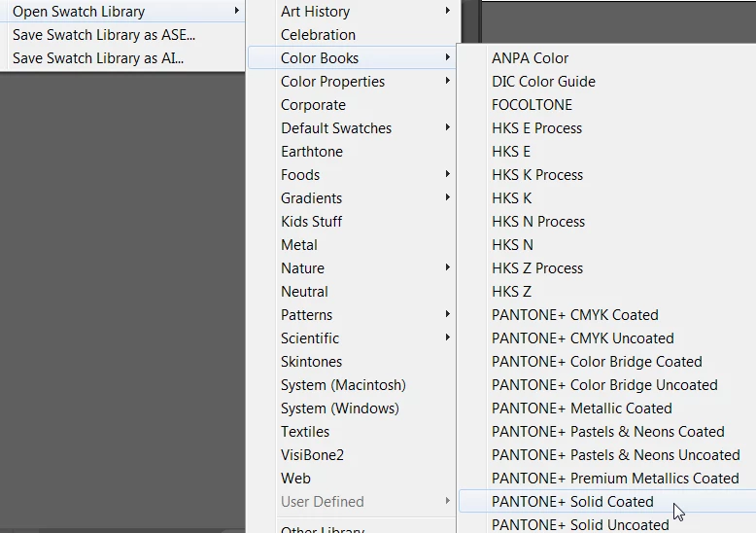Image resolution: width=756 pixels, height=533 pixels.
Task: Choose the ANPA Color book
Action: point(607,58)
